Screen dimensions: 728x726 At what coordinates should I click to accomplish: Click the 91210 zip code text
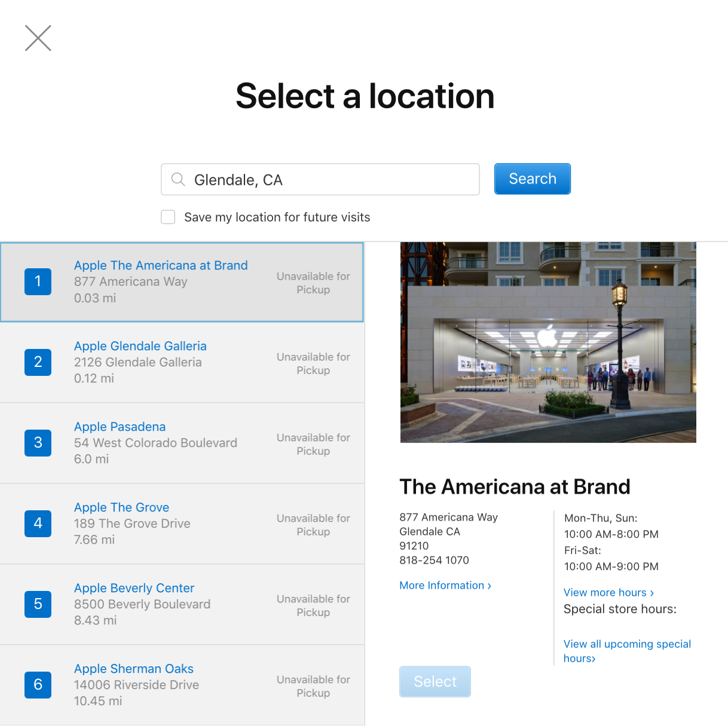(x=414, y=546)
